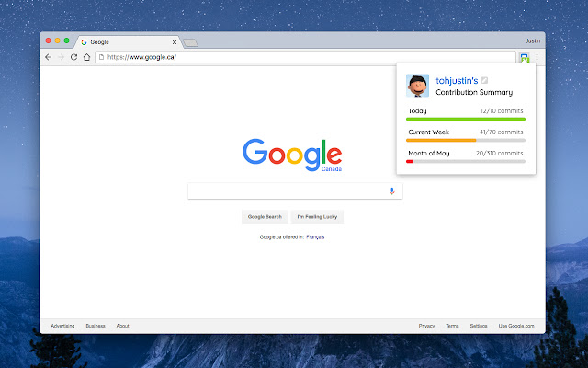Click the tohjustin avatar picture
The height and width of the screenshot is (368, 588).
tap(417, 86)
